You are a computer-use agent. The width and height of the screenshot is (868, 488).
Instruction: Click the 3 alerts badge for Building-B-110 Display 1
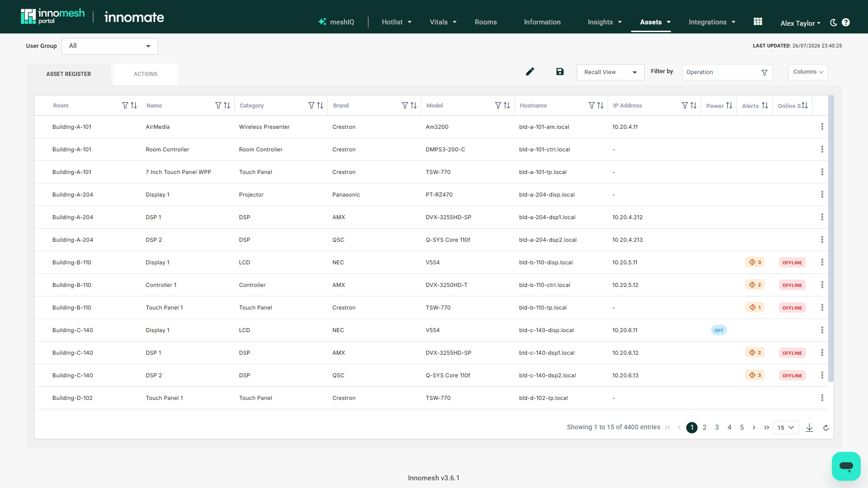(755, 262)
